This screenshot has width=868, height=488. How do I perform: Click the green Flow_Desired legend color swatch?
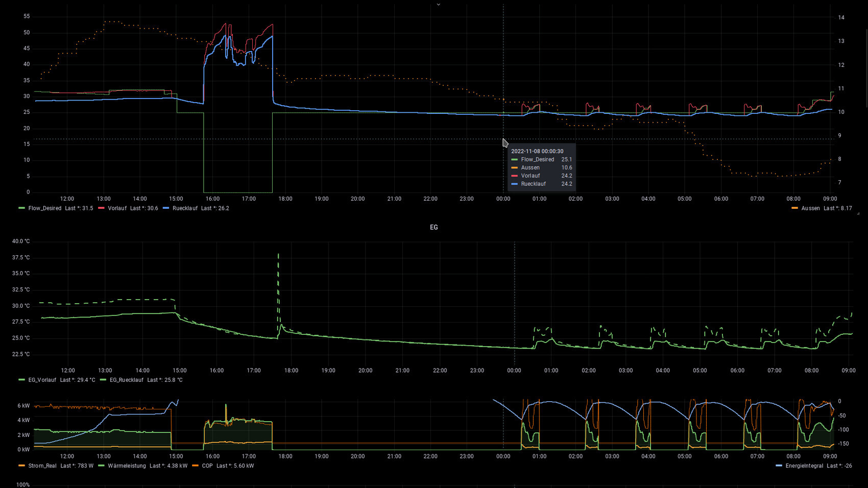pos(21,208)
